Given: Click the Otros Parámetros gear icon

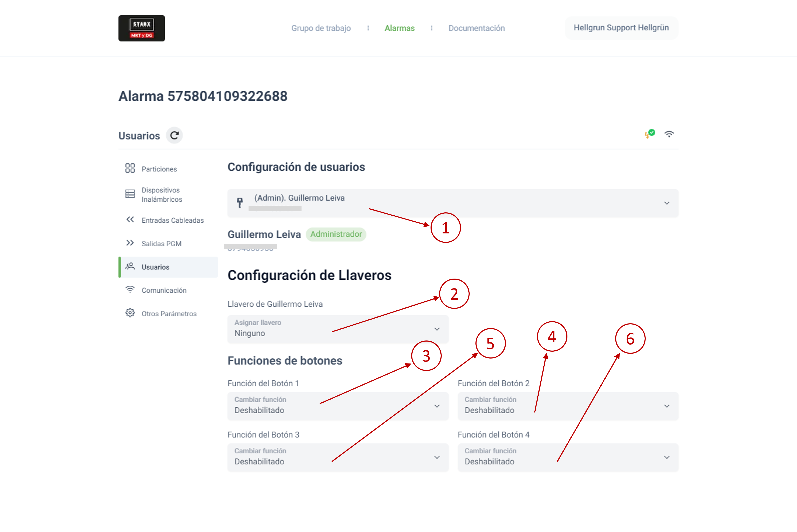Looking at the screenshot, I should (x=130, y=313).
